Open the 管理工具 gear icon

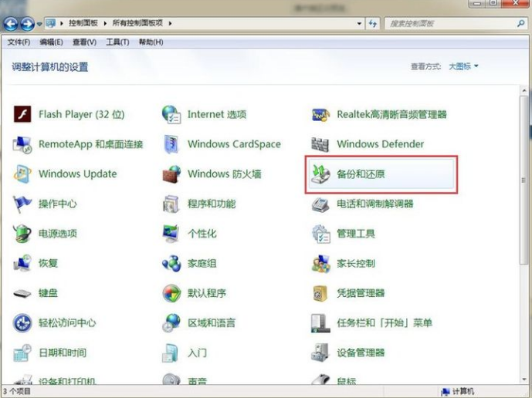(x=321, y=234)
